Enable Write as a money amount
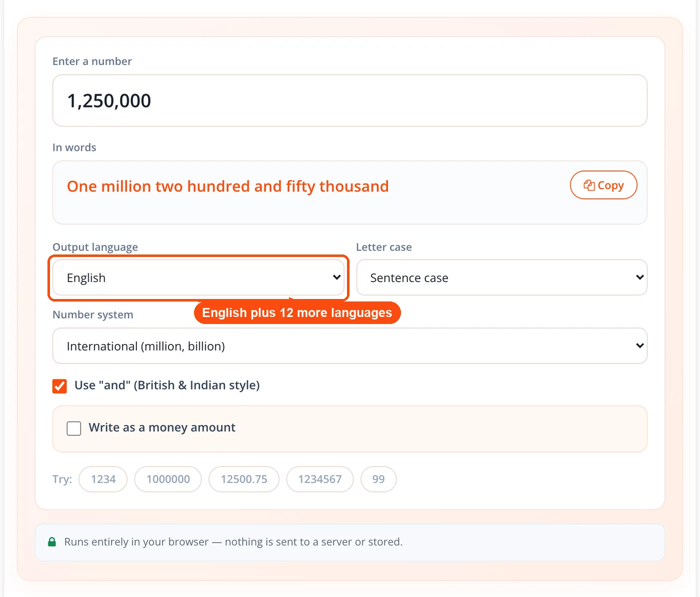700x597 pixels. [74, 428]
